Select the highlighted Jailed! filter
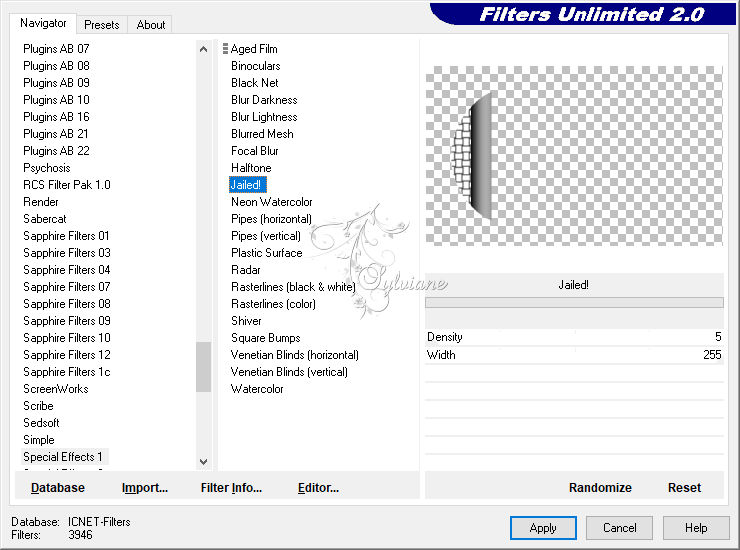Image resolution: width=740 pixels, height=550 pixels. coord(248,185)
